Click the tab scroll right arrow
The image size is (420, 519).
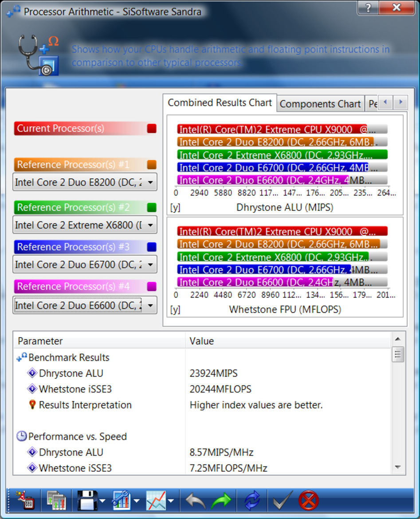tap(400, 102)
